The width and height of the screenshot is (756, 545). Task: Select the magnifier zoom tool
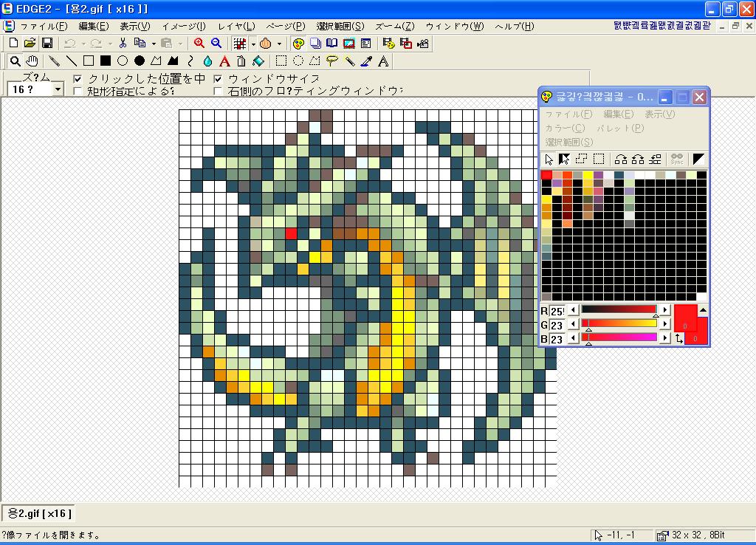[16, 61]
